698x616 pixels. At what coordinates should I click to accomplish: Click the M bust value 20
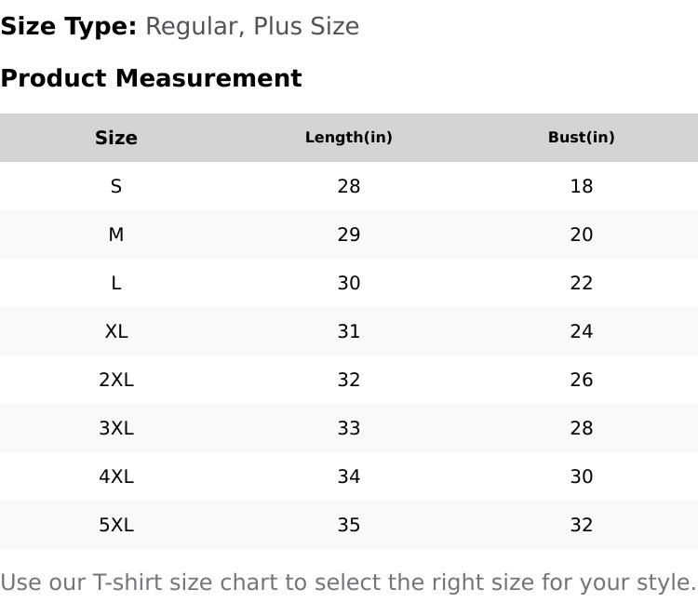click(x=582, y=234)
